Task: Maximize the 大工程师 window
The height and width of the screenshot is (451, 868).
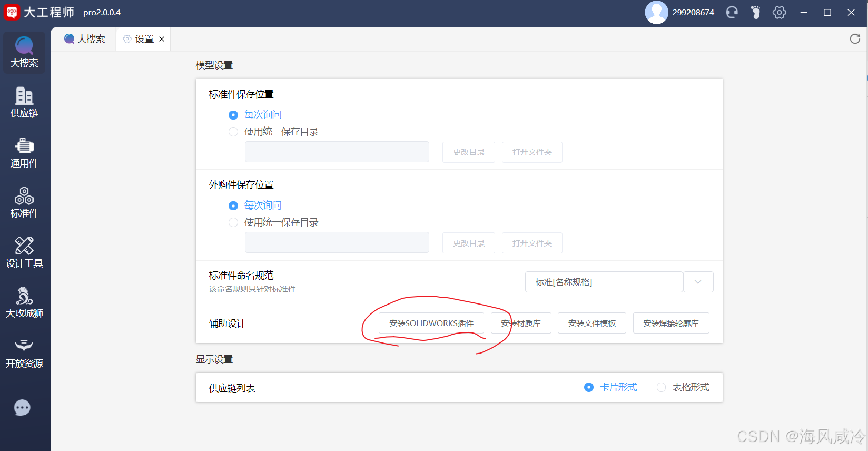Action: (x=827, y=12)
